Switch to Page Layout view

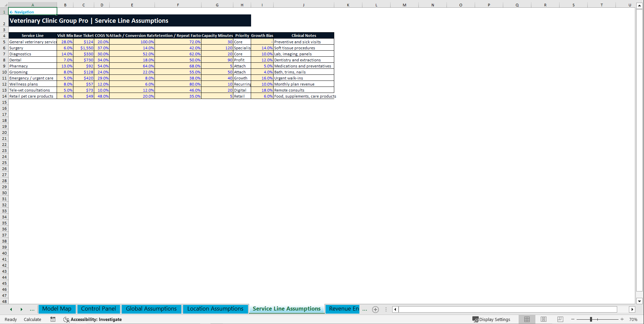pyautogui.click(x=544, y=319)
